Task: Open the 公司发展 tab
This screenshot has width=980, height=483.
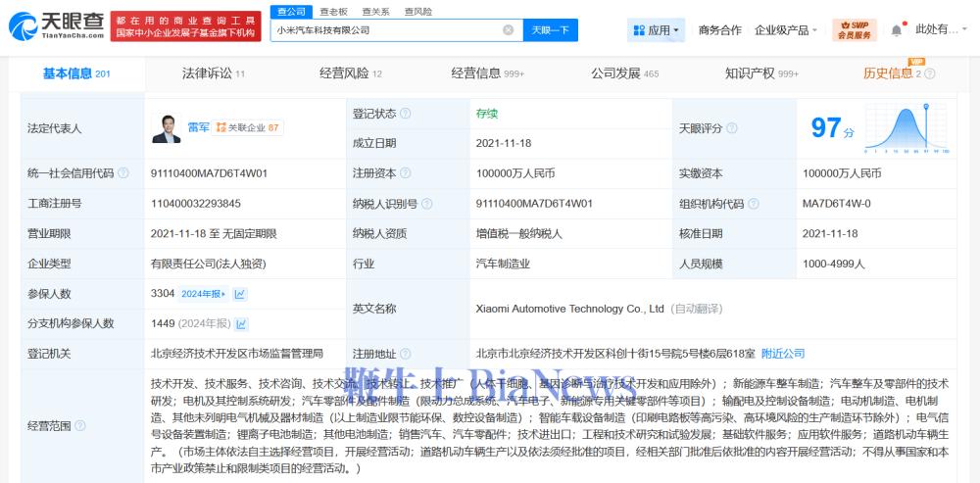Action: click(x=625, y=73)
